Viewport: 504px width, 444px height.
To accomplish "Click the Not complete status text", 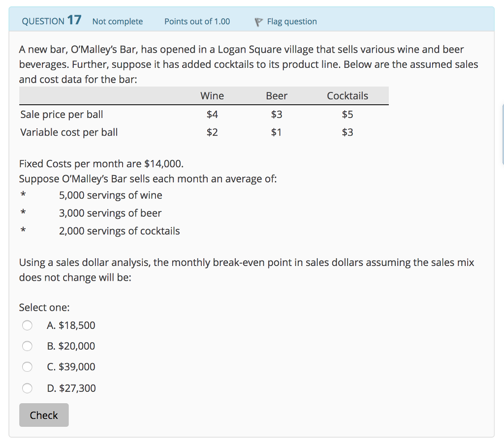I will tap(118, 22).
